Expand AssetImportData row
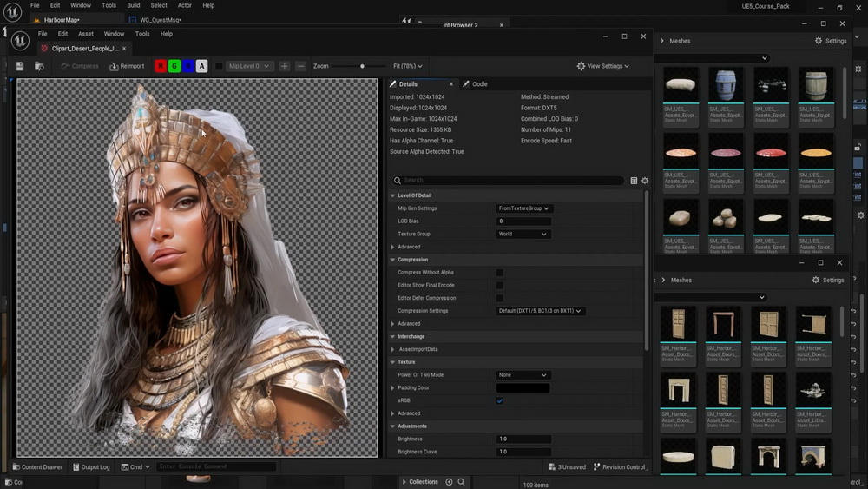This screenshot has height=489, width=868. pyautogui.click(x=393, y=349)
